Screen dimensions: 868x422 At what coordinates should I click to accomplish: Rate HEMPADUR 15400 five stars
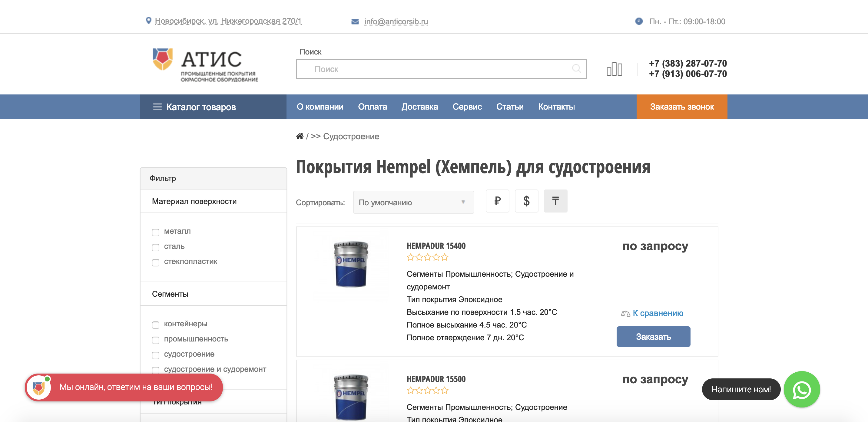click(x=445, y=258)
